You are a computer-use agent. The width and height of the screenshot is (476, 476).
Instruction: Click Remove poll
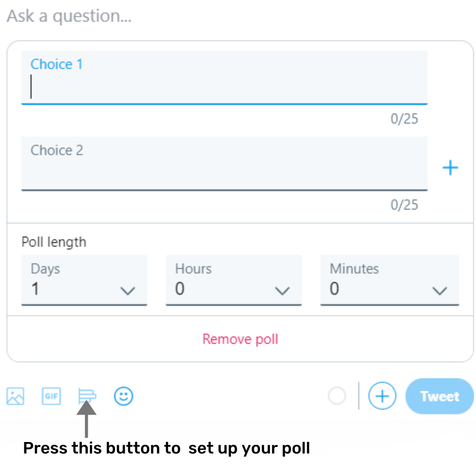click(240, 339)
